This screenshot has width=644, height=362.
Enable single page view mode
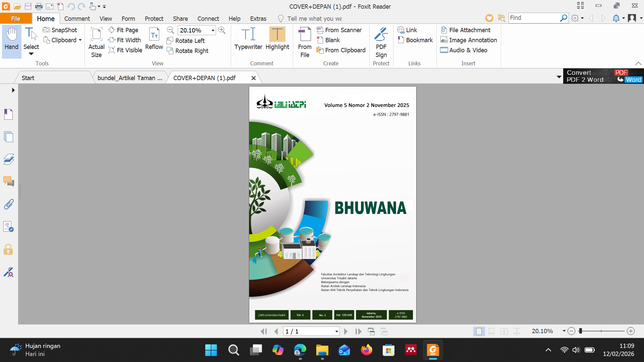point(479,331)
